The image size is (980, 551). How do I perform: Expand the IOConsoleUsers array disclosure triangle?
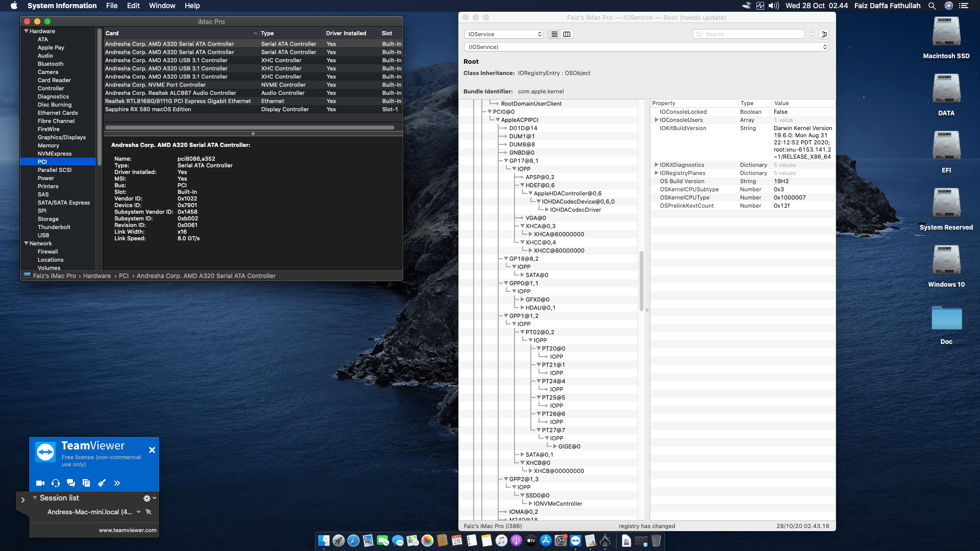click(x=656, y=120)
